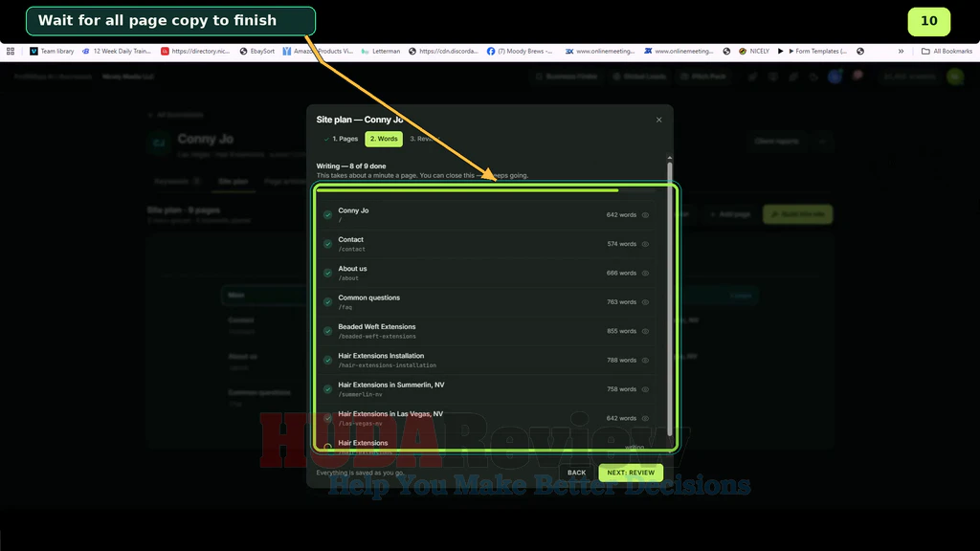Viewport: 980px width, 551px height.
Task: Click the "Hair Extensions in Summerlin, NV" title
Action: (x=391, y=385)
